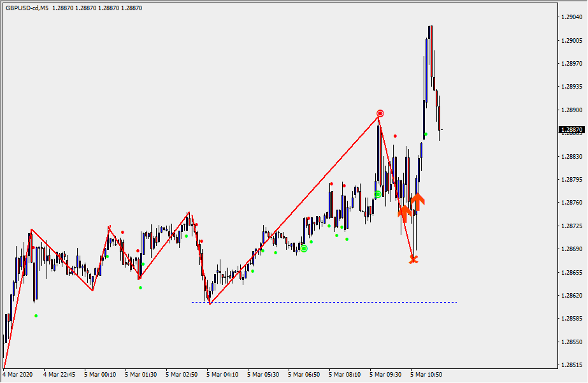Image resolution: width=588 pixels, height=383 pixels.
Task: Click the current price label 1.28870 on axis
Action: 571,130
